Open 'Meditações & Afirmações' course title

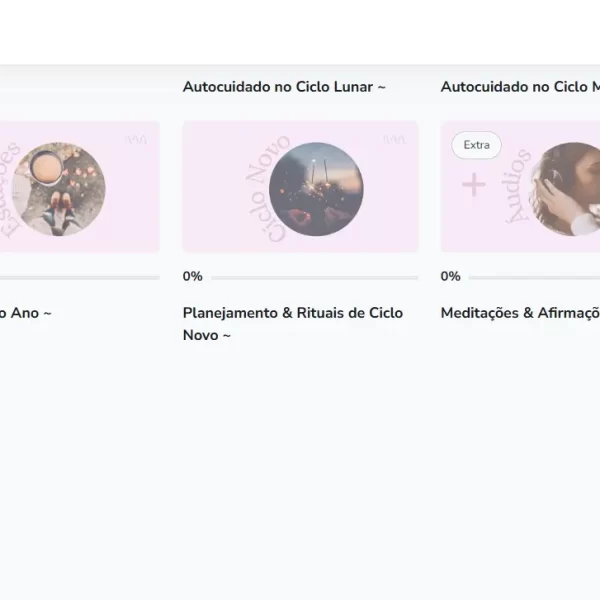pos(520,313)
